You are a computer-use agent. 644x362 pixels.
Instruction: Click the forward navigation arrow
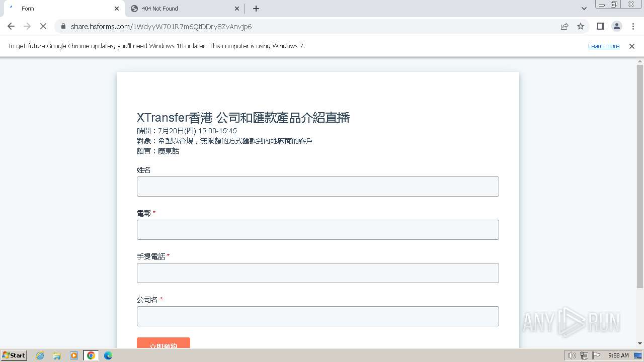pos(27,26)
